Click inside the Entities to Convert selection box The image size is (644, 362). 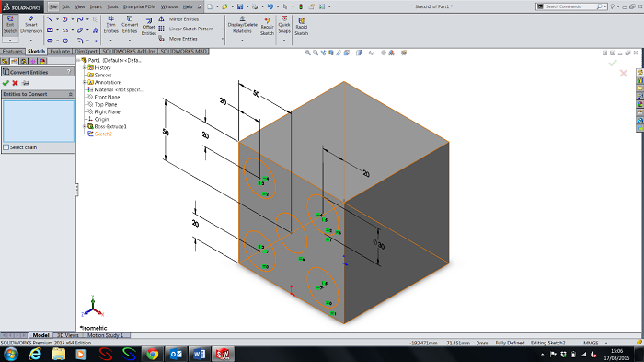[39, 122]
